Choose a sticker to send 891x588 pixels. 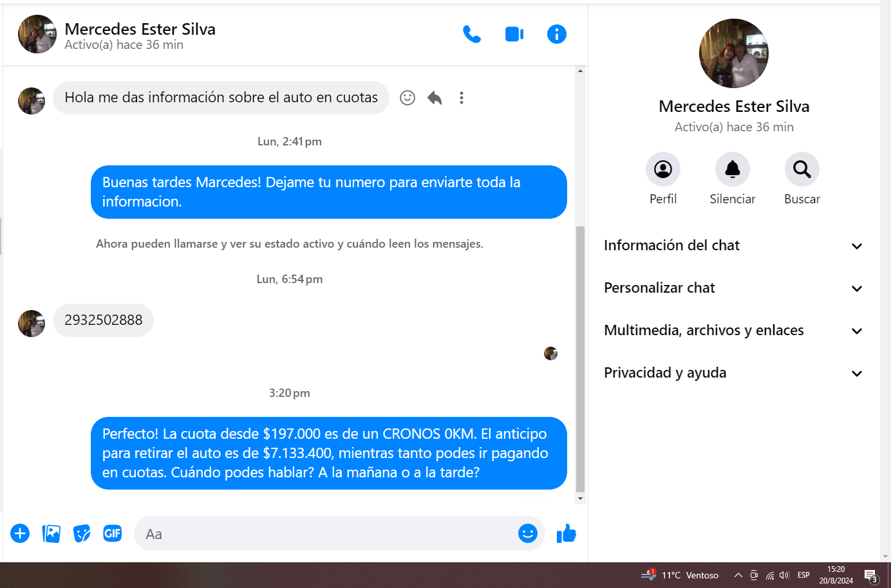[x=82, y=533]
